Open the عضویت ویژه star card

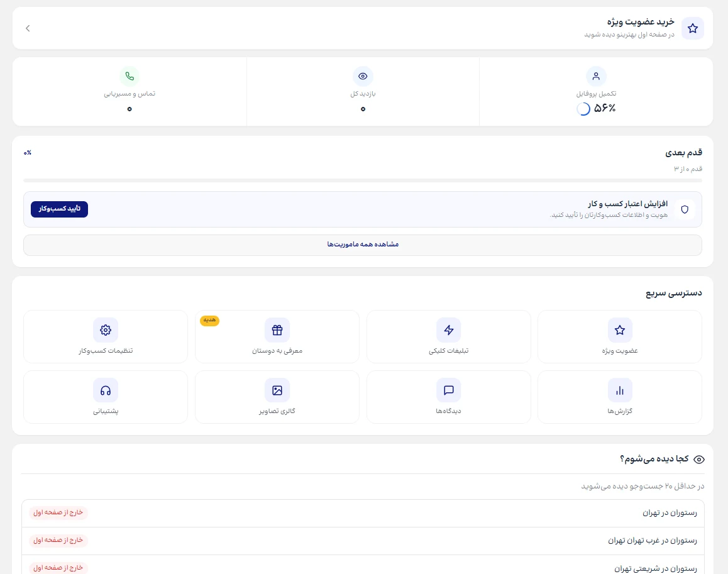pyautogui.click(x=619, y=337)
